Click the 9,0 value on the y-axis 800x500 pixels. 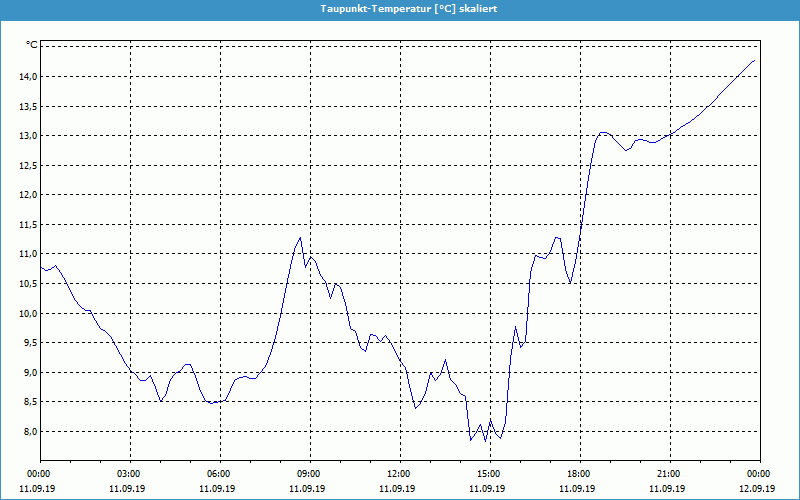29,372
